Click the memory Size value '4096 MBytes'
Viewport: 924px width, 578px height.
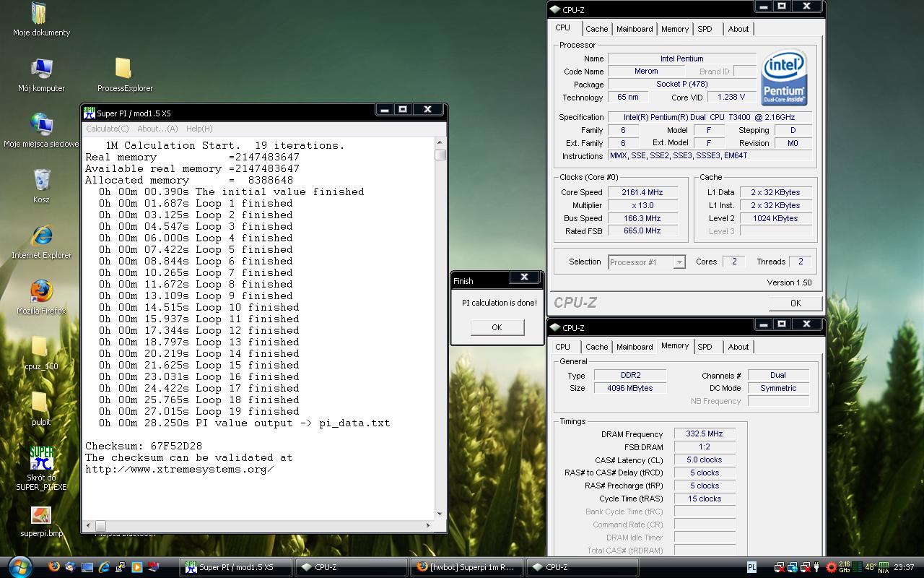629,388
